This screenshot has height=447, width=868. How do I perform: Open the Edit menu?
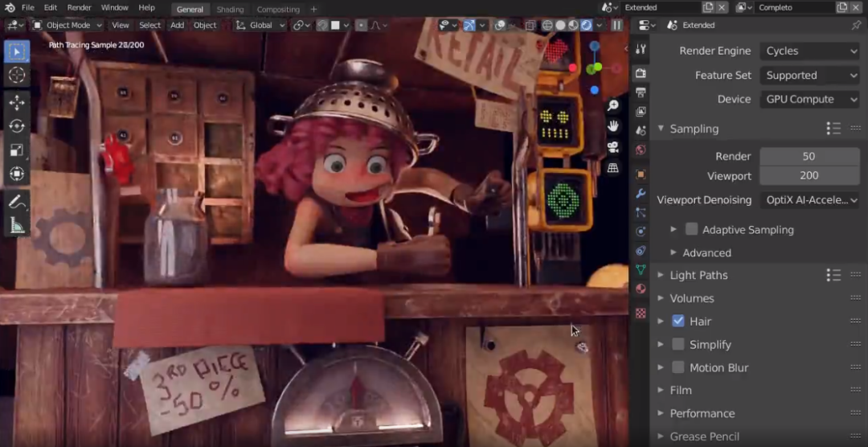[51, 8]
